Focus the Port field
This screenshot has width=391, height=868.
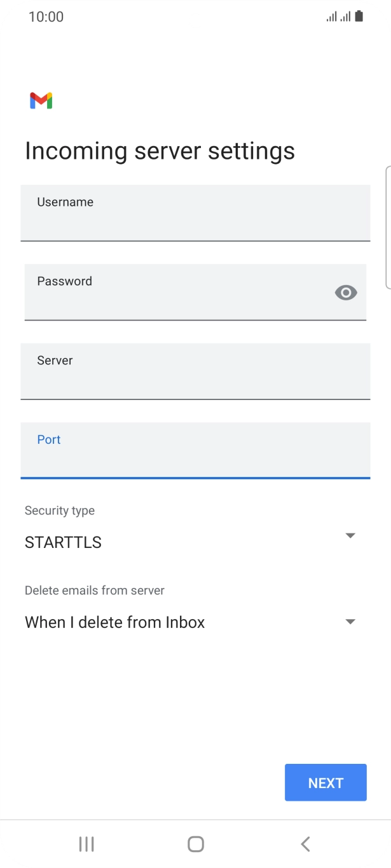tap(195, 451)
